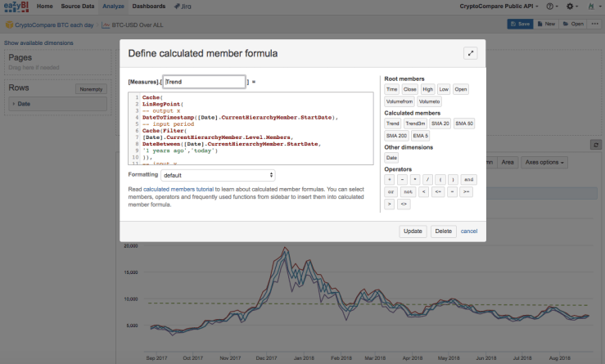Open the Axes options dropdown

click(x=544, y=162)
